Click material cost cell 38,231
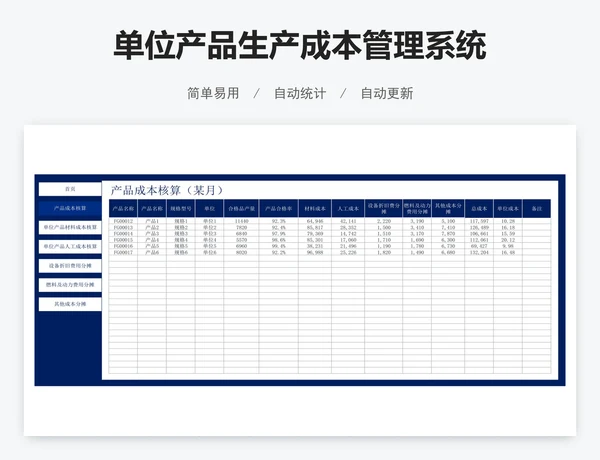The height and width of the screenshot is (460, 600). [x=315, y=246]
